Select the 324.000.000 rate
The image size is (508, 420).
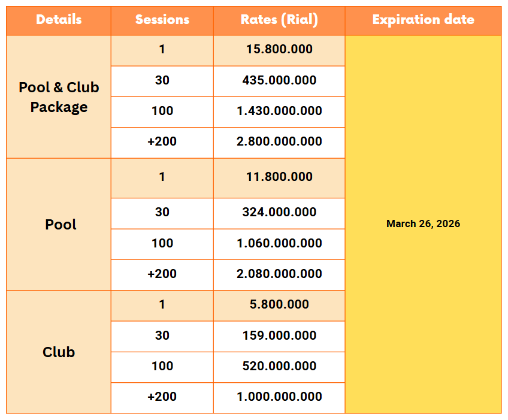[279, 212]
